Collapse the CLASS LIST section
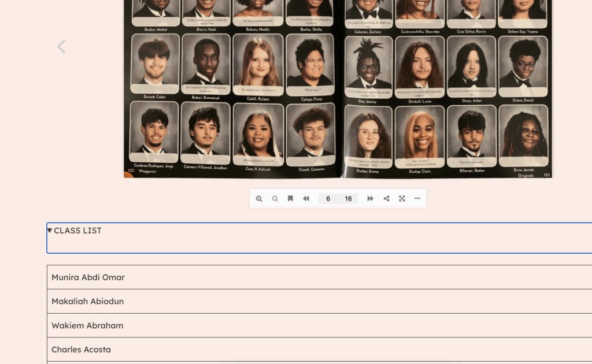This screenshot has width=592, height=364. (x=77, y=231)
